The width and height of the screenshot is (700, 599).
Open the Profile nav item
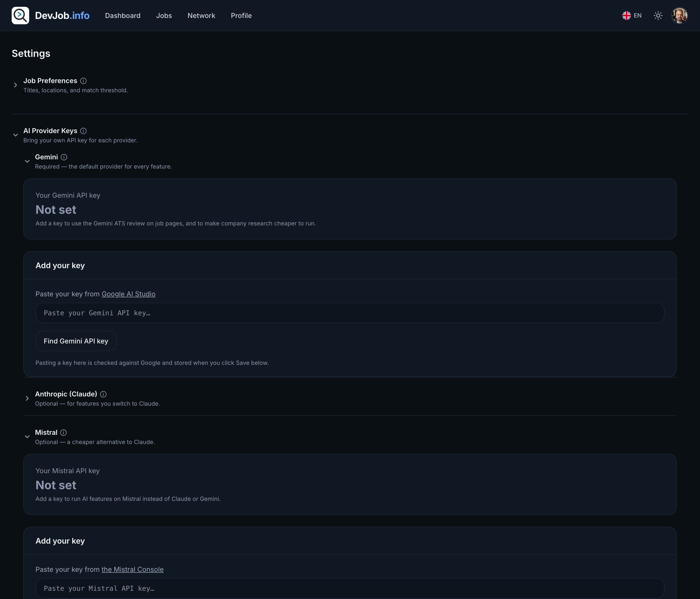coord(241,16)
